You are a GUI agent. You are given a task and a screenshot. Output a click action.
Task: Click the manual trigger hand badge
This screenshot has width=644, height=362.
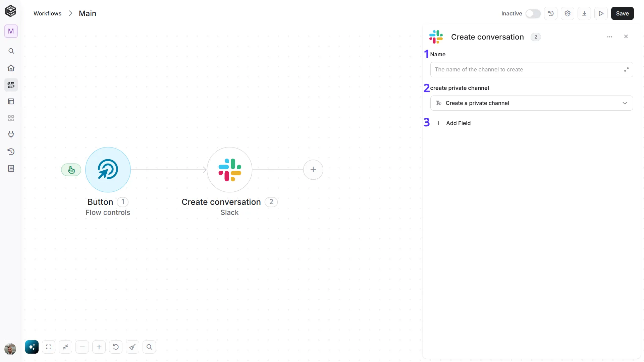[71, 170]
